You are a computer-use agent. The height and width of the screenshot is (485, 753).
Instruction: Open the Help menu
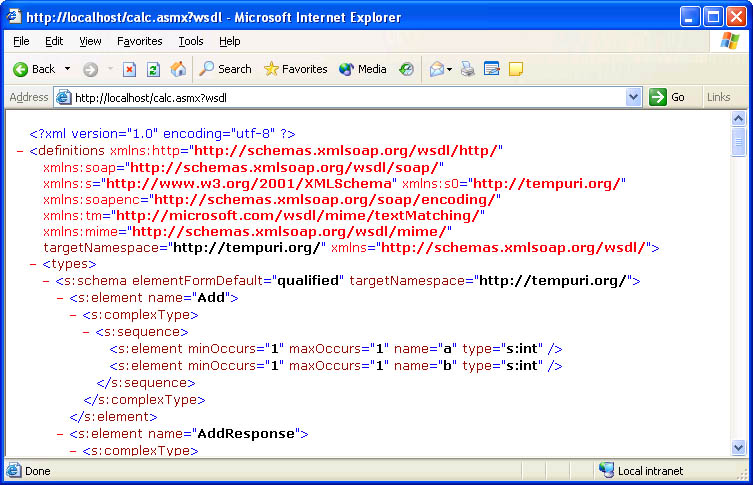[x=230, y=41]
